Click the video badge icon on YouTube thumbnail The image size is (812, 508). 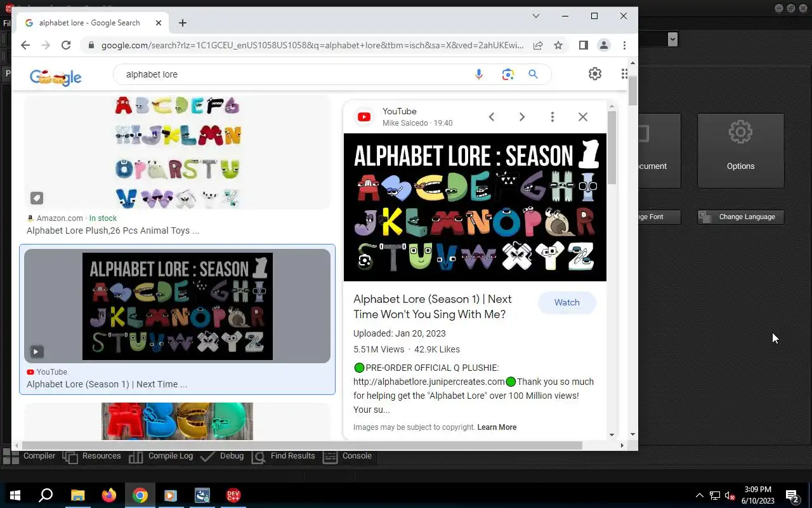coord(36,351)
